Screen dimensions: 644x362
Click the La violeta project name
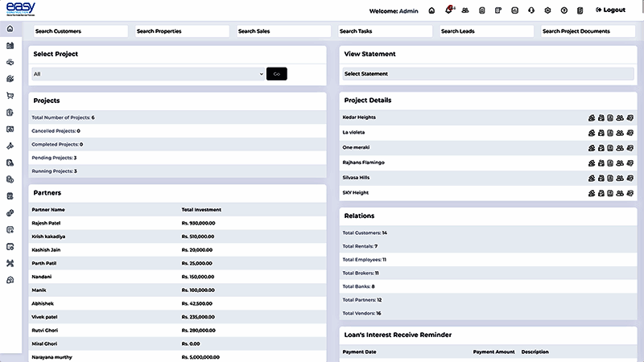coord(353,133)
